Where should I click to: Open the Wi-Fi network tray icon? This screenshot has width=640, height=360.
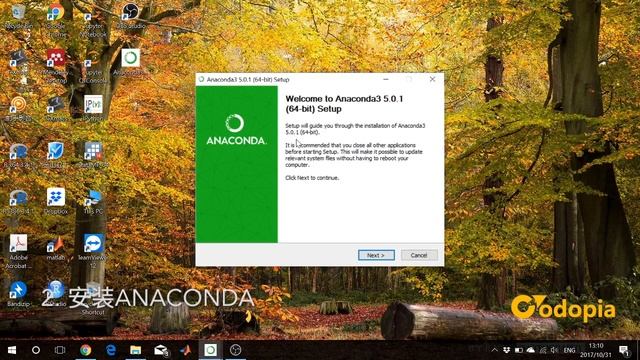click(x=542, y=350)
